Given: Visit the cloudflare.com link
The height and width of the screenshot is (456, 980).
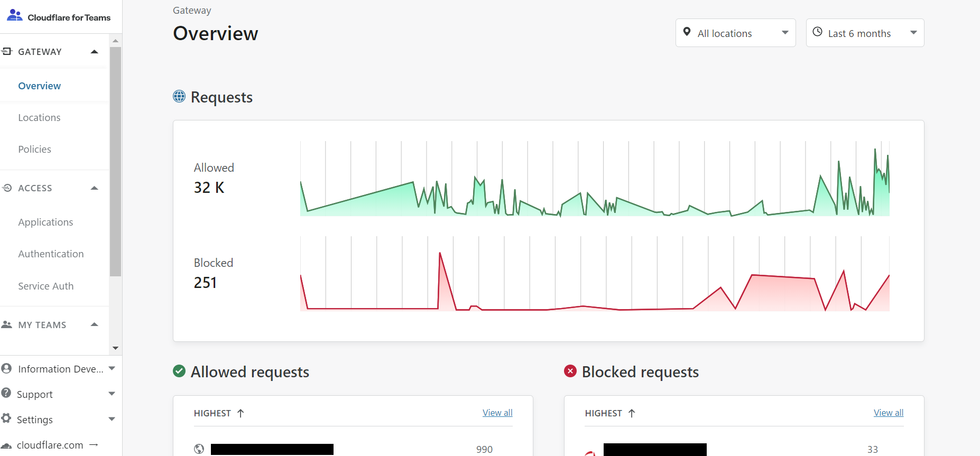Looking at the screenshot, I should [50, 445].
